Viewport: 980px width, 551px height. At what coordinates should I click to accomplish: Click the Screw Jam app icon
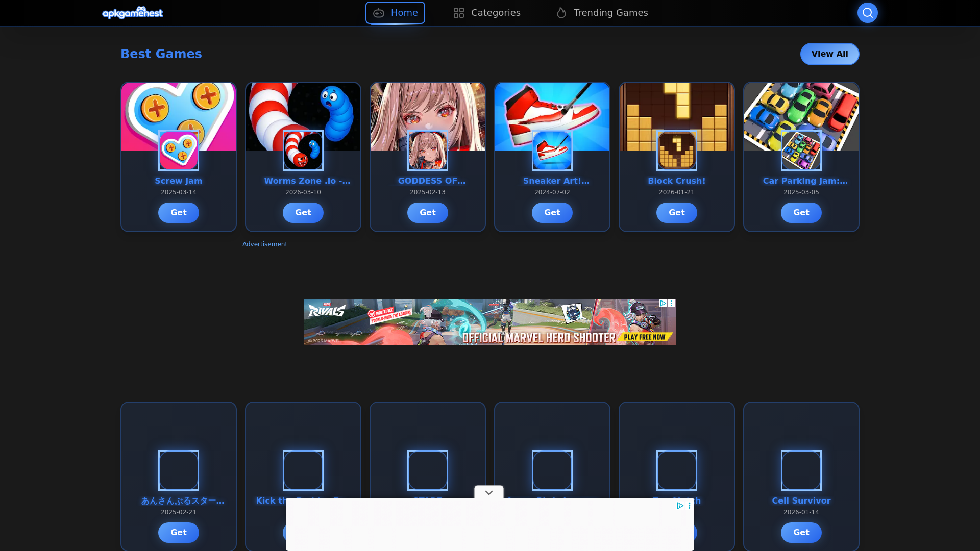(179, 151)
